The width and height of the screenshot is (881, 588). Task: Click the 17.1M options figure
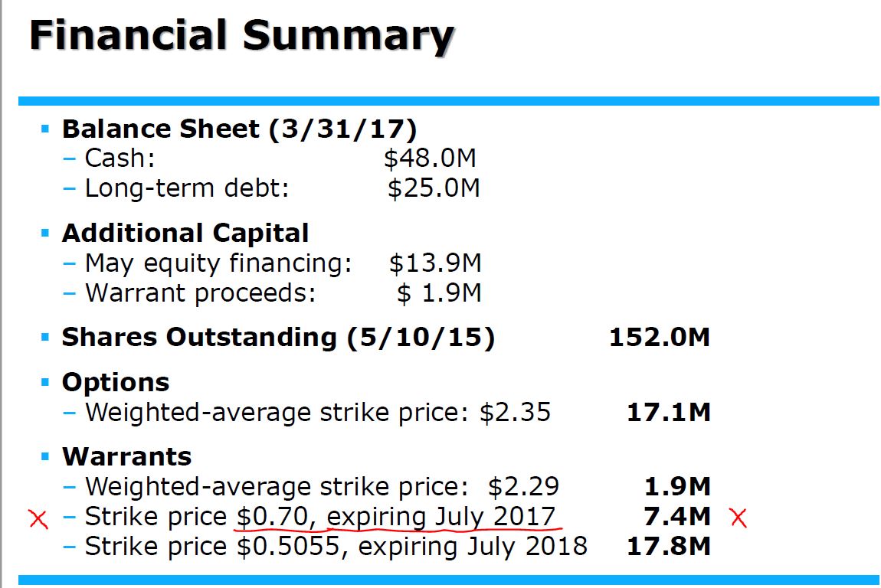point(669,412)
